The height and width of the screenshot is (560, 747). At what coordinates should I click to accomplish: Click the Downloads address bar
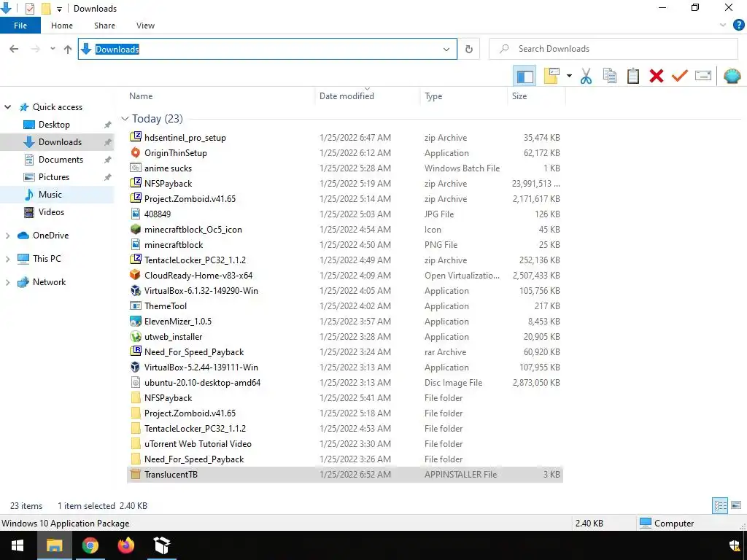point(267,49)
